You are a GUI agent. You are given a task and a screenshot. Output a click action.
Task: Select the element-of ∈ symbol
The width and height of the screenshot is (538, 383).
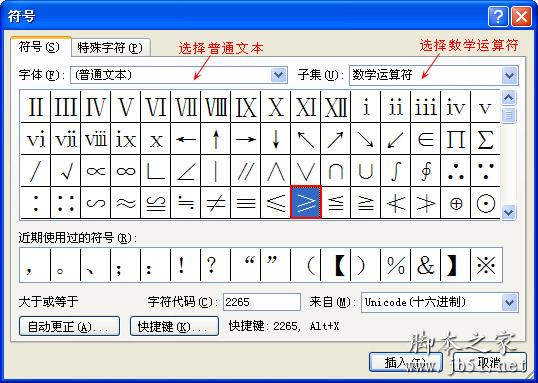[426, 139]
